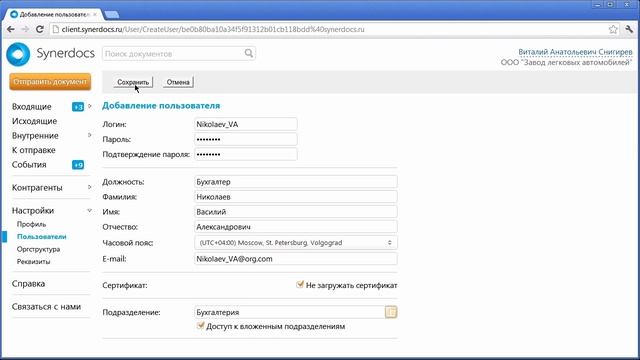Select Пользователи settings page
The width and height of the screenshot is (640, 360).
[x=42, y=237]
